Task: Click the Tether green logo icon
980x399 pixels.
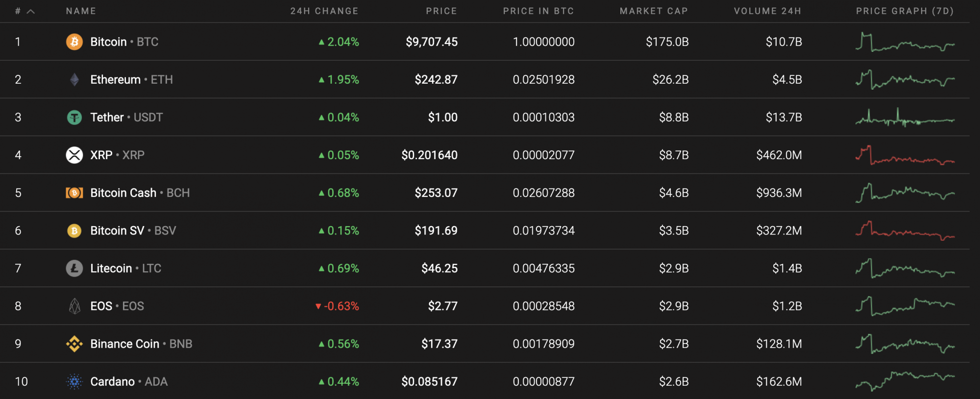Action: 74,117
